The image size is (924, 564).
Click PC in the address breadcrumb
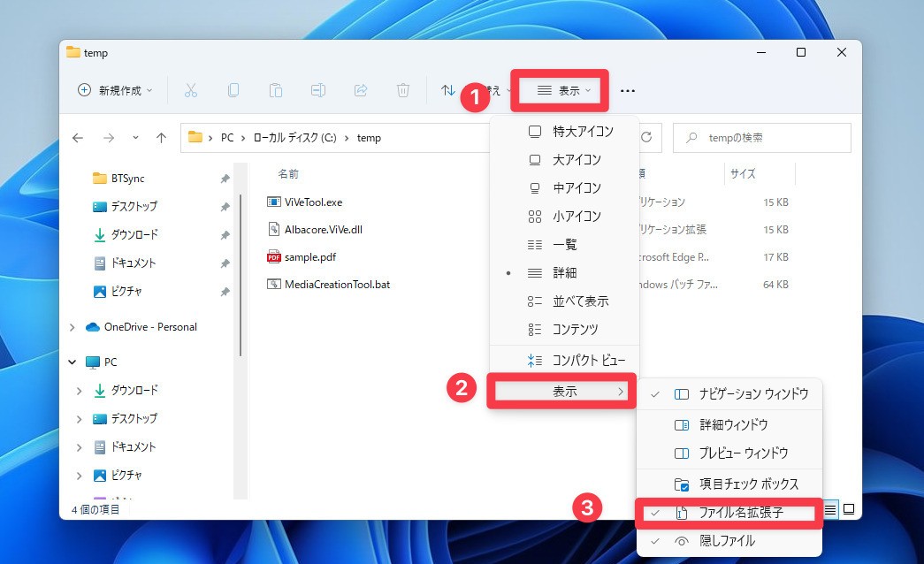(x=227, y=138)
